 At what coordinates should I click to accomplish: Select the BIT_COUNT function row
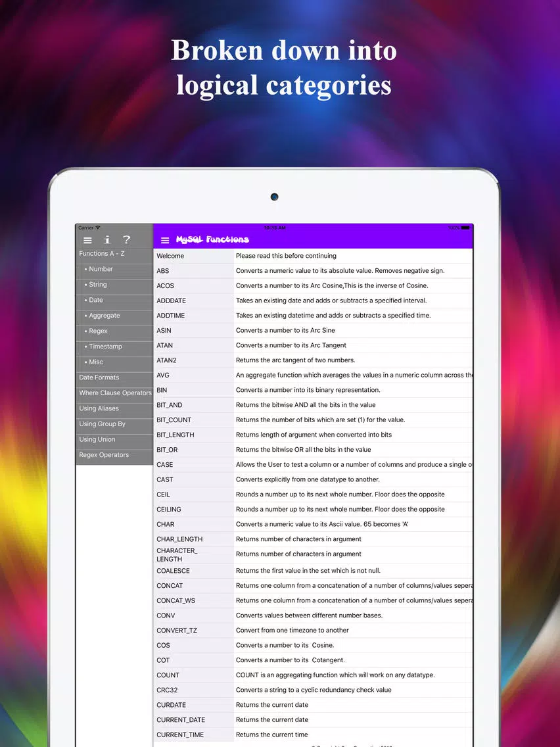[313, 420]
